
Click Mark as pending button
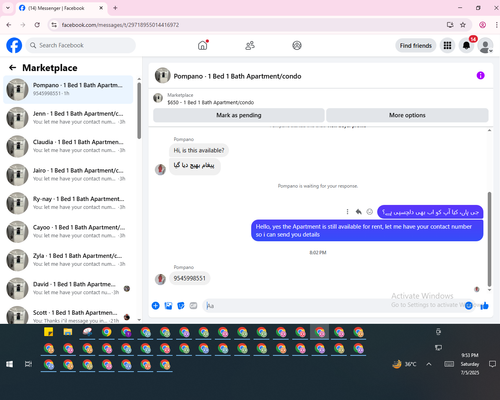(239, 115)
